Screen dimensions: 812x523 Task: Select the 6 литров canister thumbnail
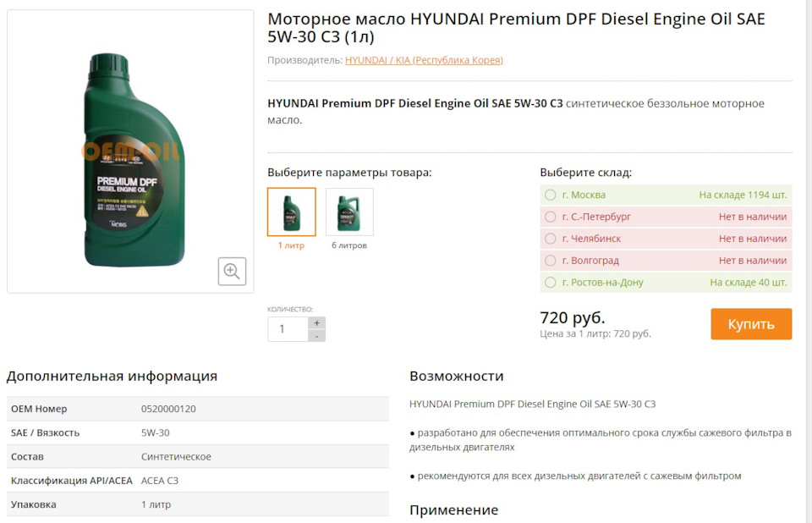pos(349,212)
